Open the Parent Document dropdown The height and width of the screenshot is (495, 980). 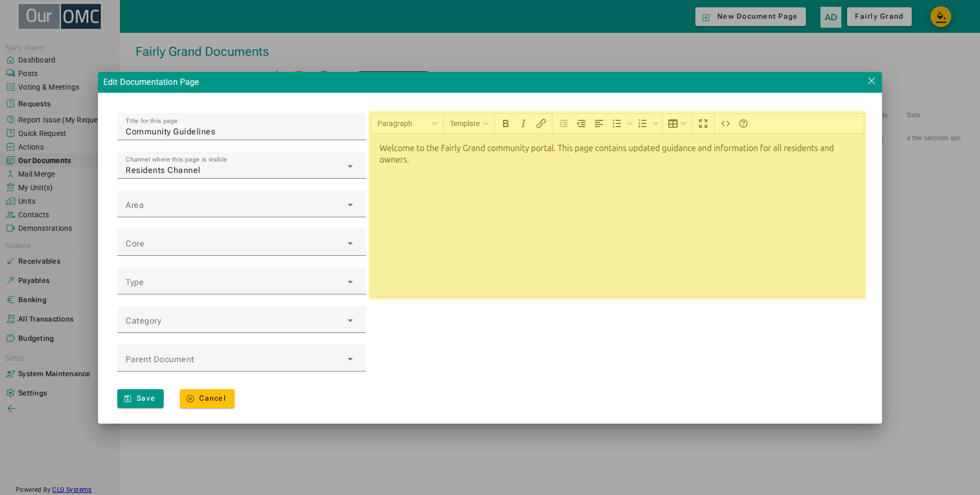pyautogui.click(x=241, y=358)
